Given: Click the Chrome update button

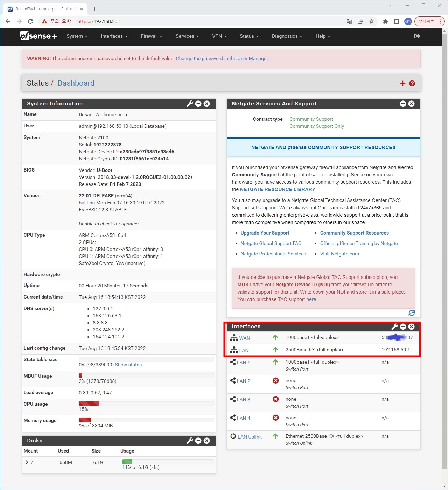Looking at the screenshot, I should [429, 21].
